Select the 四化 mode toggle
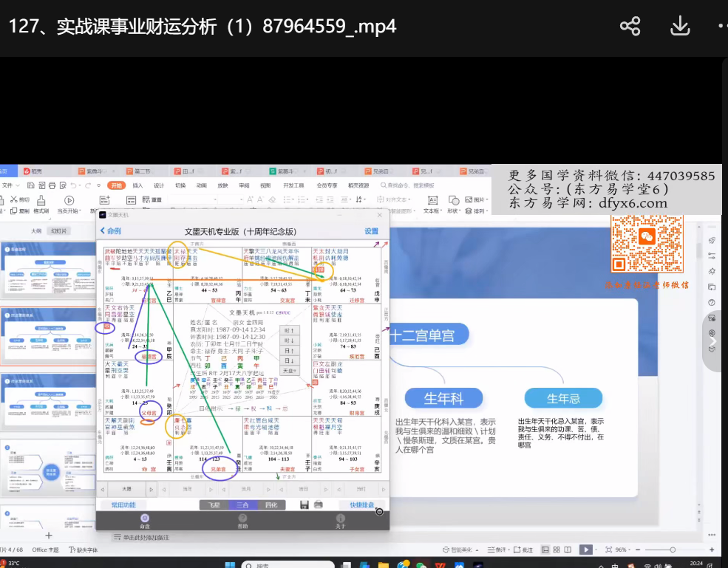 coord(271,505)
